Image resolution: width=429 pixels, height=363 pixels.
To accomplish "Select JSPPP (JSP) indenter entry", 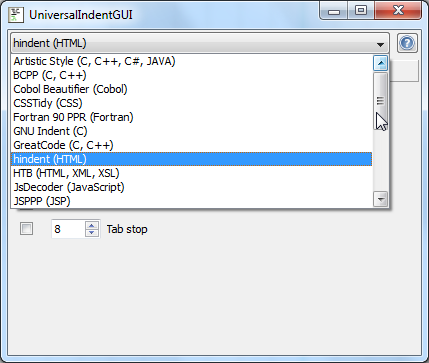I will click(x=191, y=201).
